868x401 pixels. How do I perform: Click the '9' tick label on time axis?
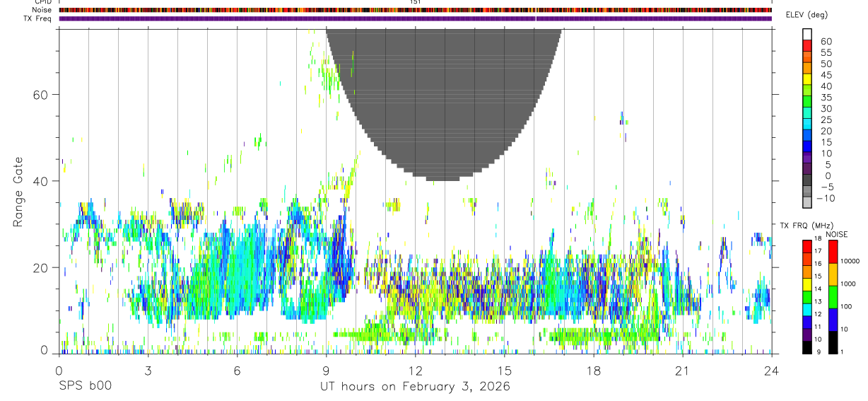(x=326, y=371)
